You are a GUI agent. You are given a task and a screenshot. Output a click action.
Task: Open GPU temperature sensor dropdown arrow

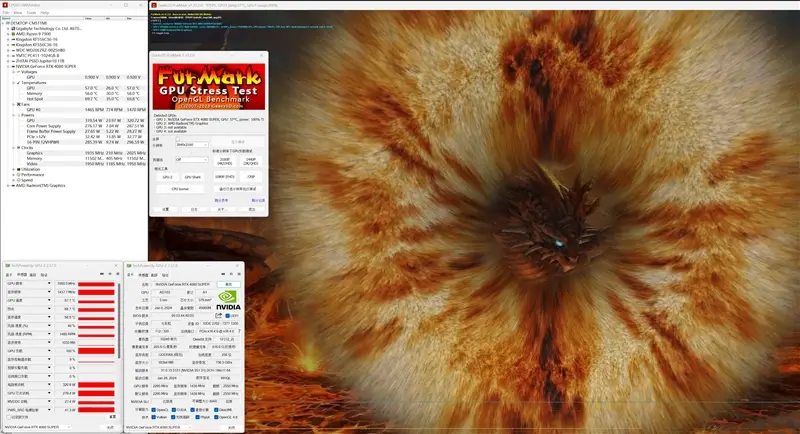(x=49, y=300)
